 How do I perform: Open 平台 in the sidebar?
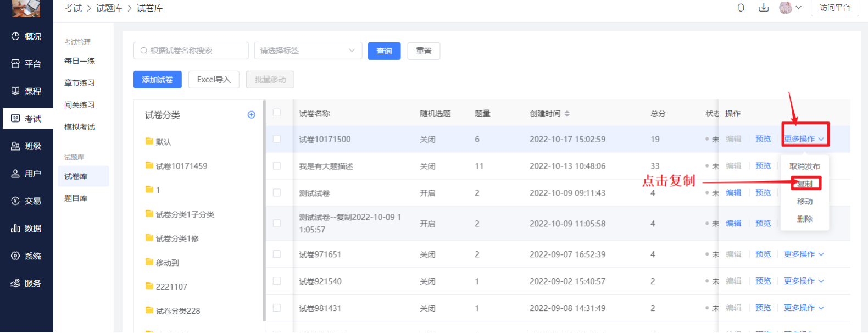[x=26, y=64]
